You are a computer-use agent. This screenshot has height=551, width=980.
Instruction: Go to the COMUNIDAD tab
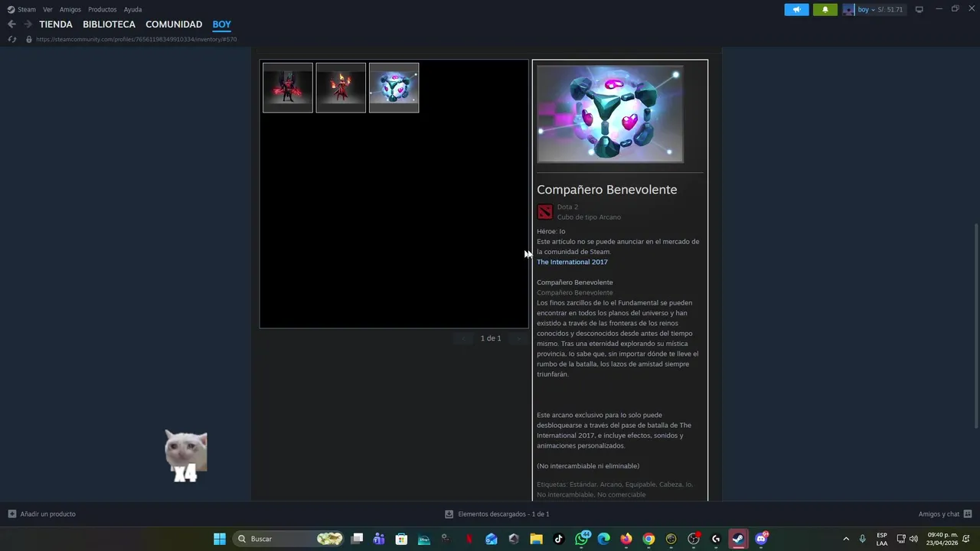pyautogui.click(x=174, y=24)
